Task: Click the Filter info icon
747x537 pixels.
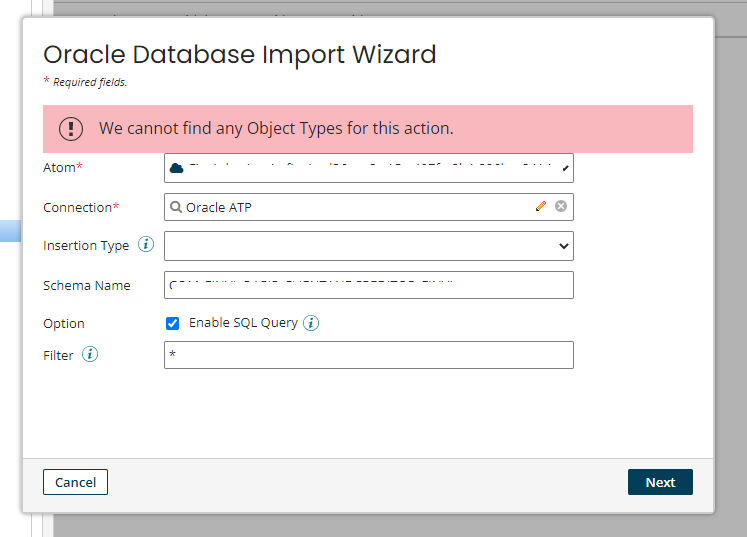Action: pos(90,355)
